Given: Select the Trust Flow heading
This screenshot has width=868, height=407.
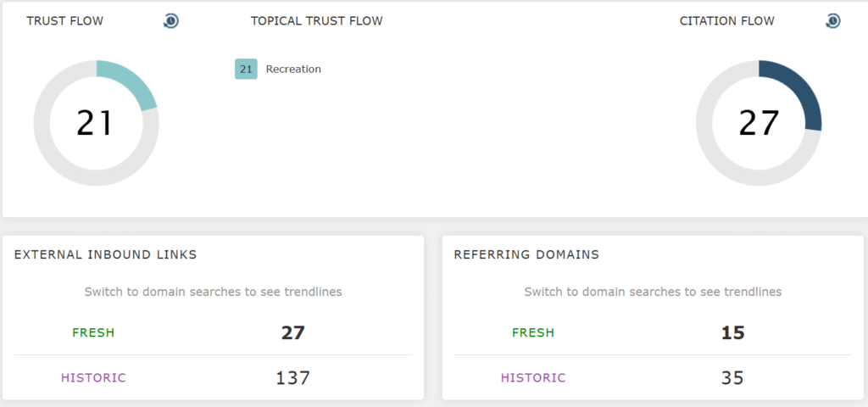Looking at the screenshot, I should (65, 21).
